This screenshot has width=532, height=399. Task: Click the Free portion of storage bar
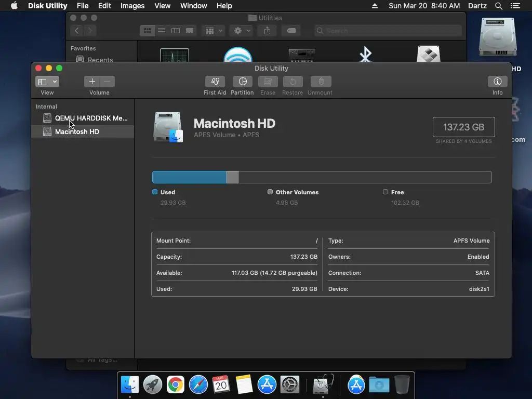(x=365, y=177)
